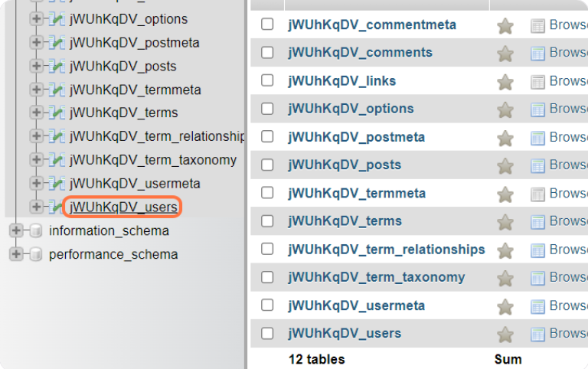Open information_schema database in sidebar
This screenshot has height=369, width=588.
109,230
